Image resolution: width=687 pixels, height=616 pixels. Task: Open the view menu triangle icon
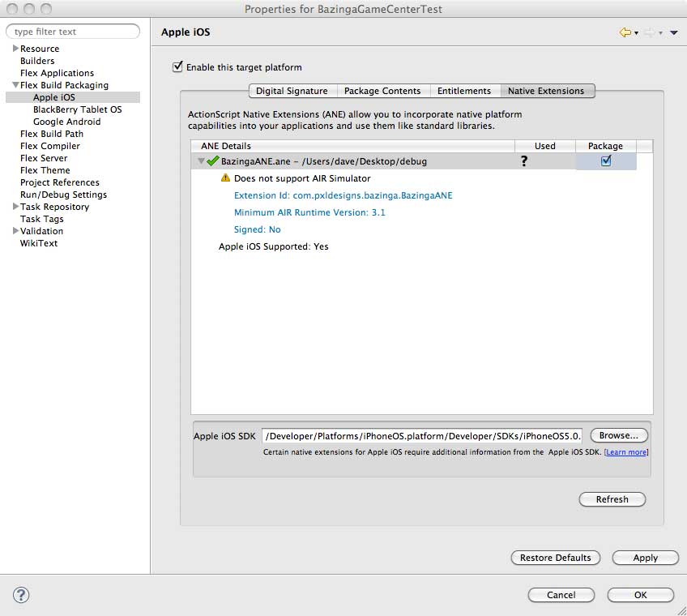674,33
